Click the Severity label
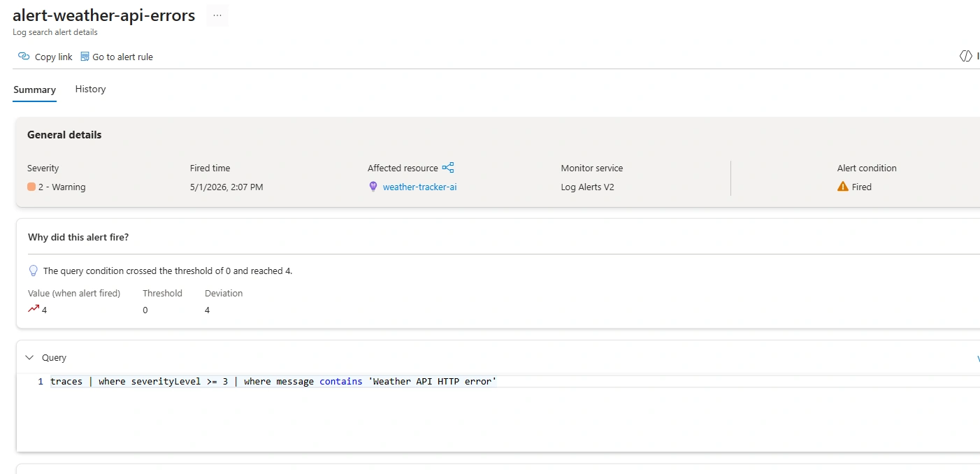 coord(43,168)
